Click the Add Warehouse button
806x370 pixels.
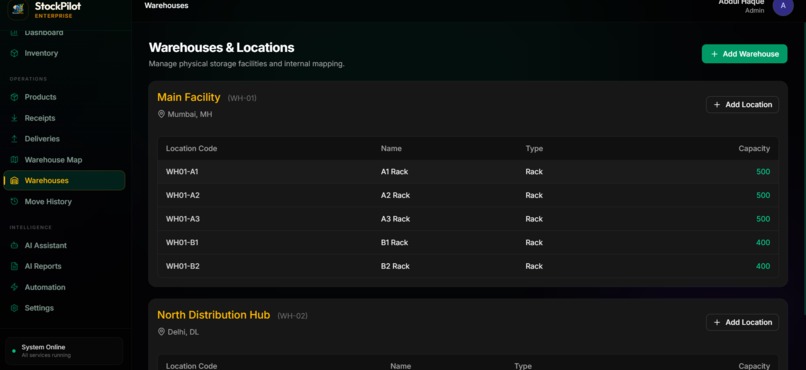[x=744, y=53]
